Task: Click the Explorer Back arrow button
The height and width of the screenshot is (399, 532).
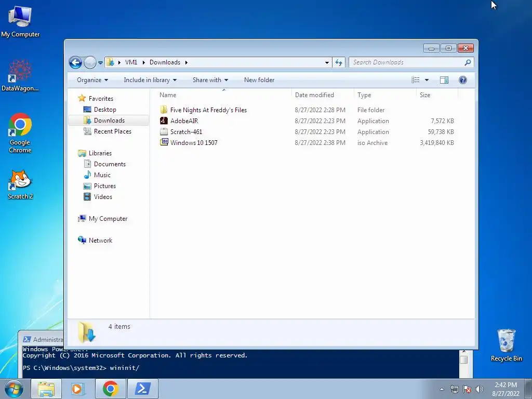Action: (x=75, y=62)
